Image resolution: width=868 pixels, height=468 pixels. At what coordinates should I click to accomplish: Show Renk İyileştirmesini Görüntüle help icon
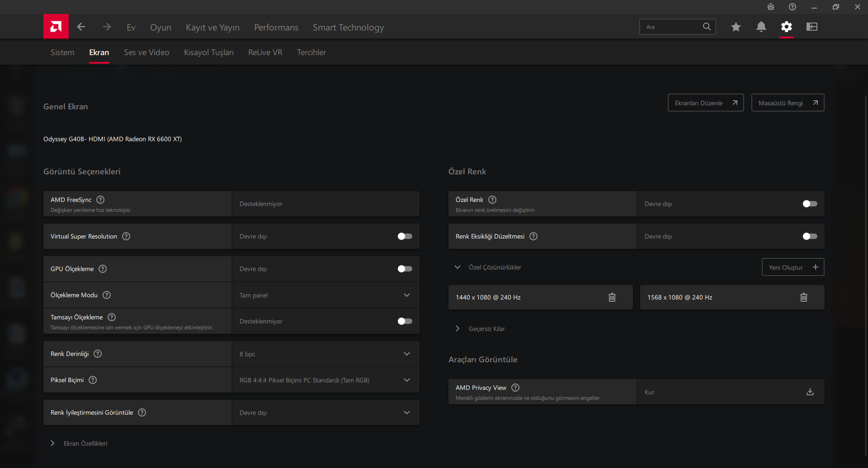(142, 412)
